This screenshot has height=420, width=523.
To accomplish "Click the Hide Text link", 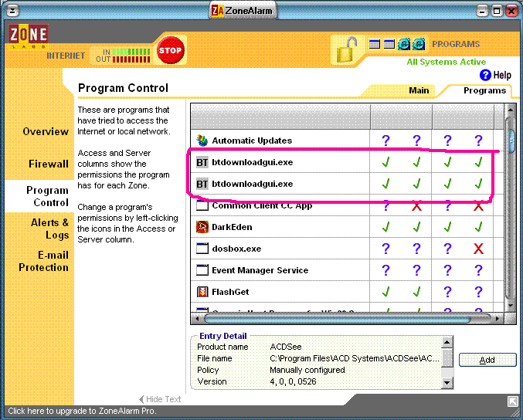I will pyautogui.click(x=163, y=399).
